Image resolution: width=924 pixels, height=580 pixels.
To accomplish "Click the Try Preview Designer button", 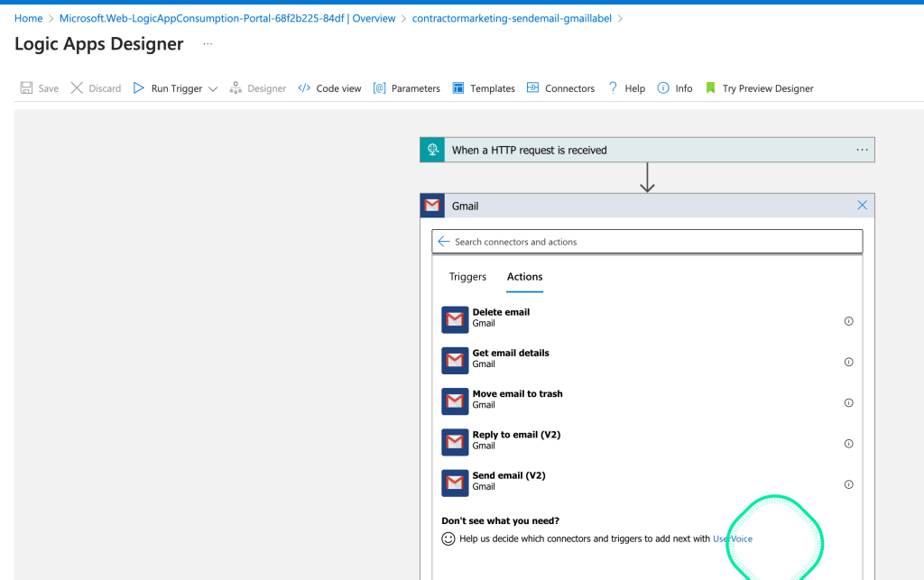I will pos(759,88).
